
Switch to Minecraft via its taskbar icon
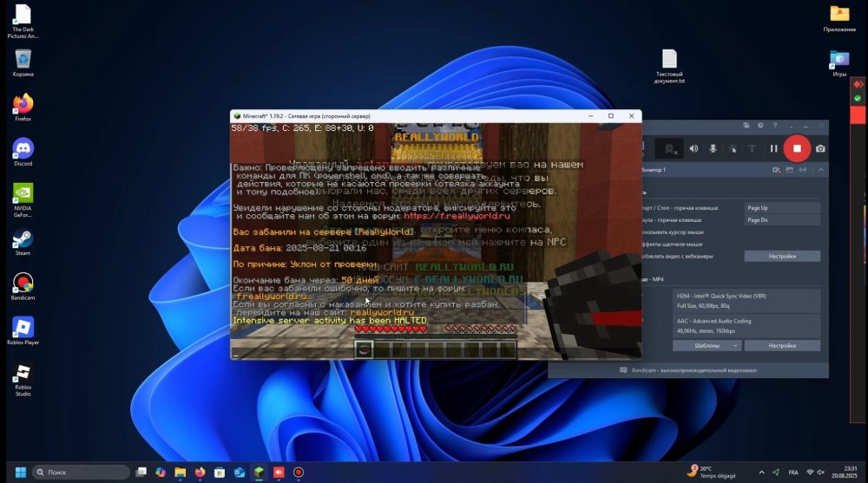pyautogui.click(x=259, y=472)
